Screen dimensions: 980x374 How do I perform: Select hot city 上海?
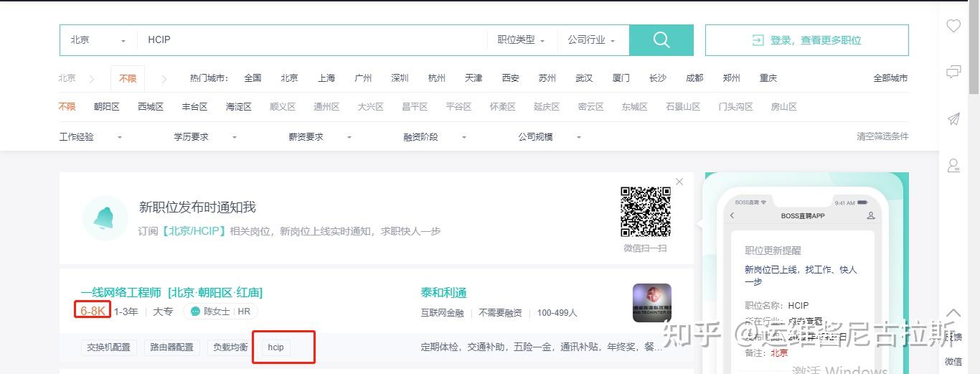326,78
